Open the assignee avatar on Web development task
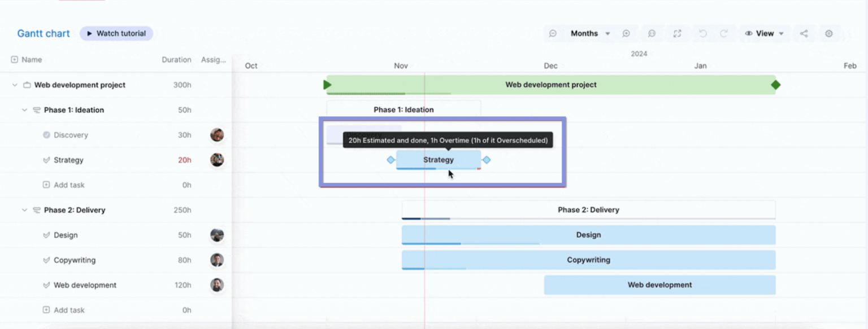Image resolution: width=868 pixels, height=329 pixels. point(217,285)
